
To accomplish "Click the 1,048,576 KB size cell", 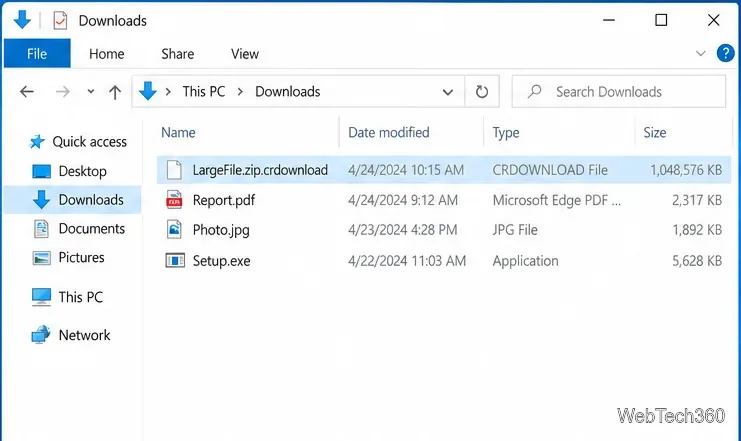I will (x=686, y=170).
